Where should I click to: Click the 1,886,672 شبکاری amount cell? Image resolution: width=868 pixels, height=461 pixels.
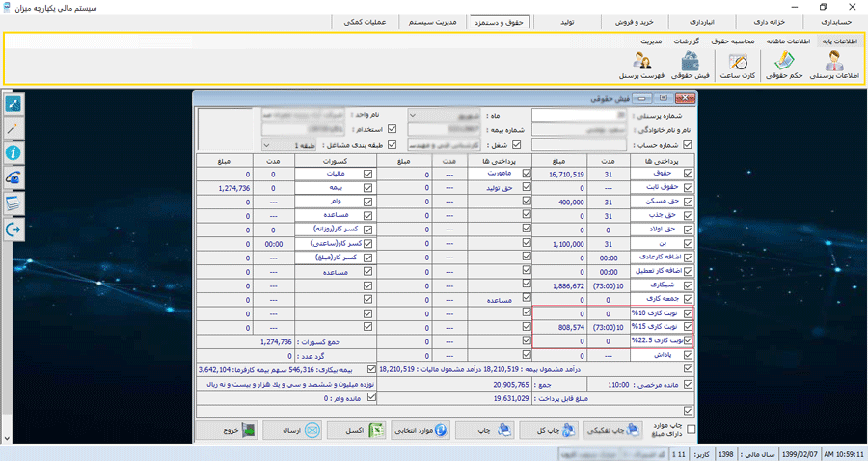559,285
